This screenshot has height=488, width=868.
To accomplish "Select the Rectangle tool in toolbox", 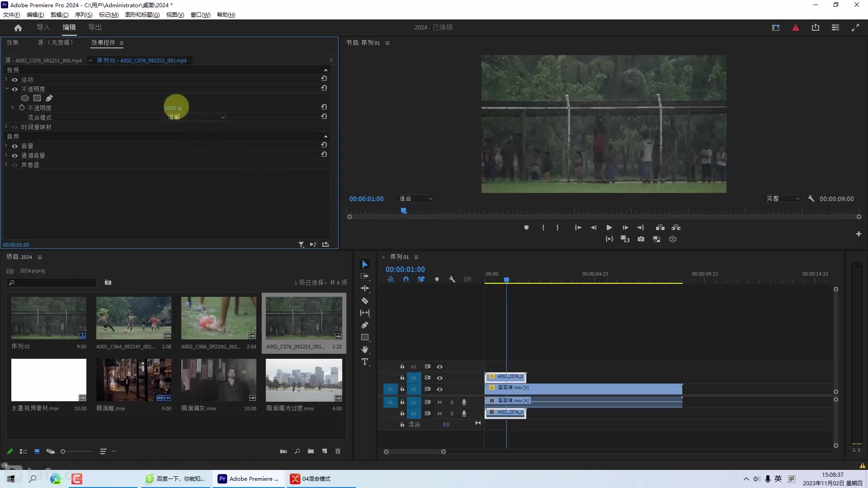I will [x=364, y=337].
